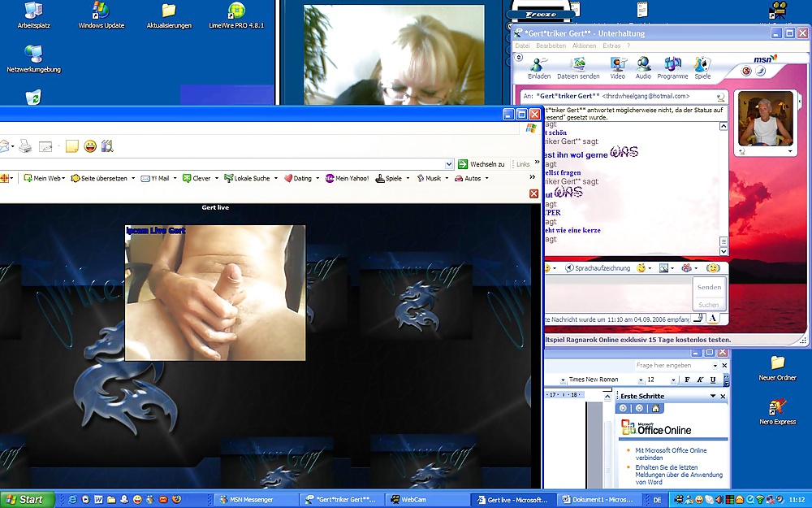This screenshot has width=812, height=508.
Task: Expand the Times New Roman font dropdown
Action: 640,380
